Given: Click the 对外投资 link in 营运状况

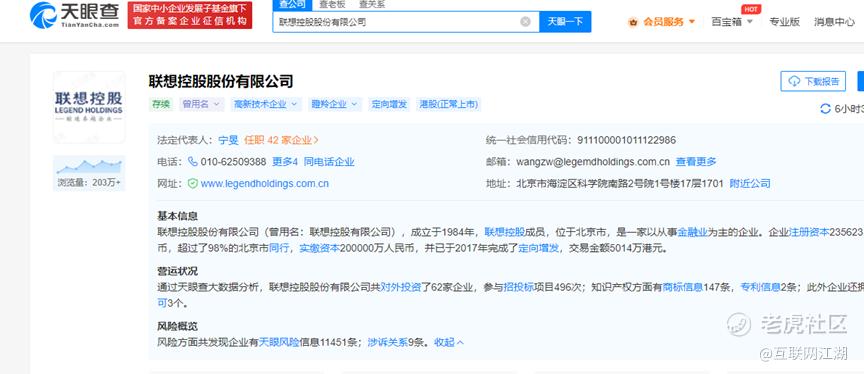Looking at the screenshot, I should 401,287.
